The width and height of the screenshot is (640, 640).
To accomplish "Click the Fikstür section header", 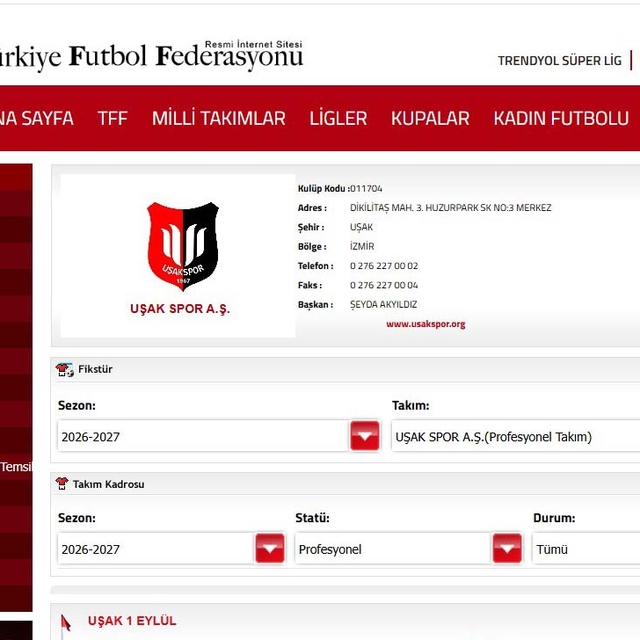I will [345, 369].
